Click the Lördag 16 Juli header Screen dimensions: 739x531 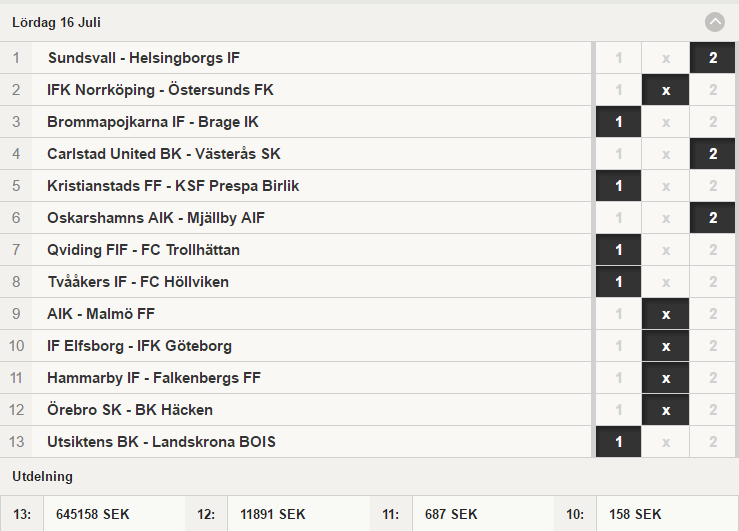coord(56,23)
